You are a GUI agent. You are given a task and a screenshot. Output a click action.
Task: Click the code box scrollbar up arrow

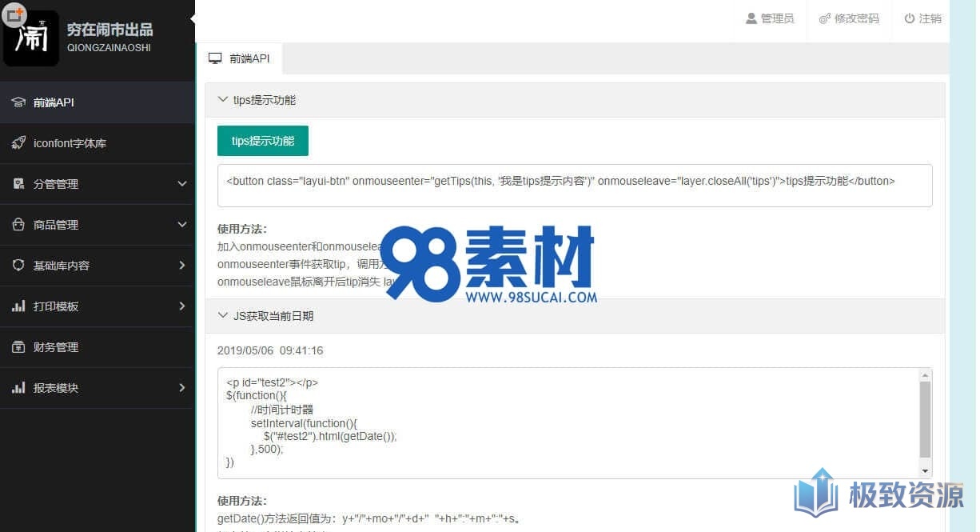tap(925, 375)
